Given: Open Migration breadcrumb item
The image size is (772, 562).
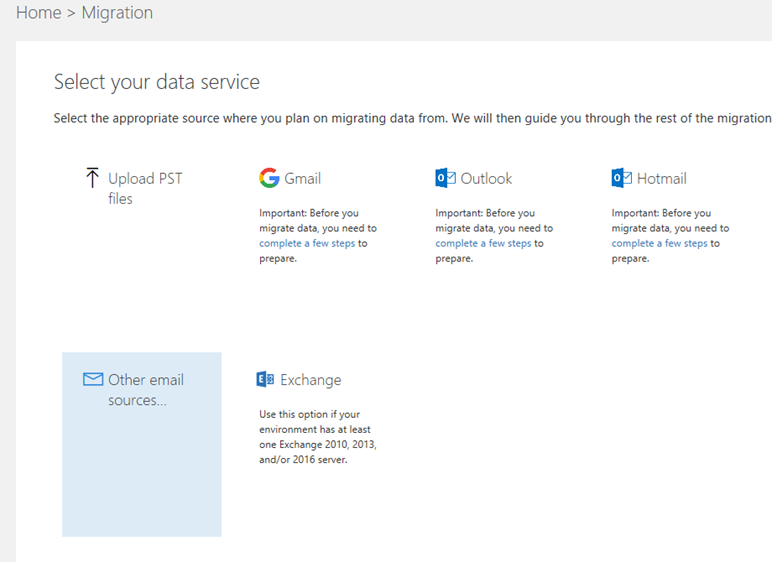Looking at the screenshot, I should coord(117,13).
